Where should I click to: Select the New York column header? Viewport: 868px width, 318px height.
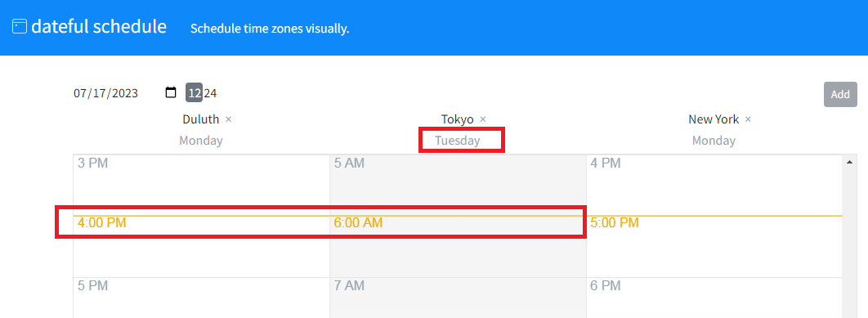[x=714, y=119]
